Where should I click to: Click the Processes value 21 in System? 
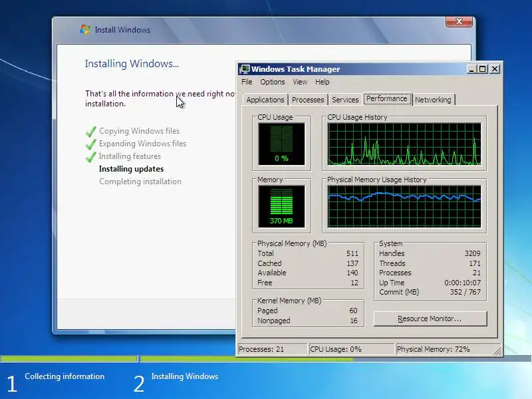[477, 273]
